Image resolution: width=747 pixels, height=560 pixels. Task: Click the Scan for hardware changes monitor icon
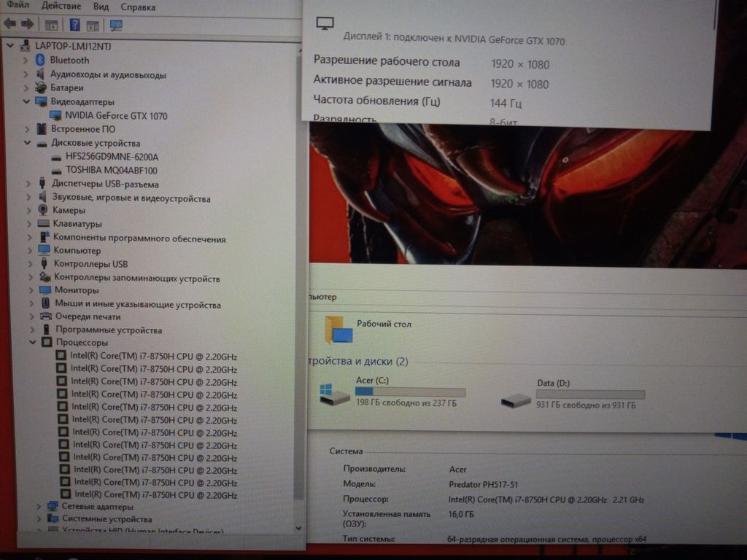tap(115, 26)
